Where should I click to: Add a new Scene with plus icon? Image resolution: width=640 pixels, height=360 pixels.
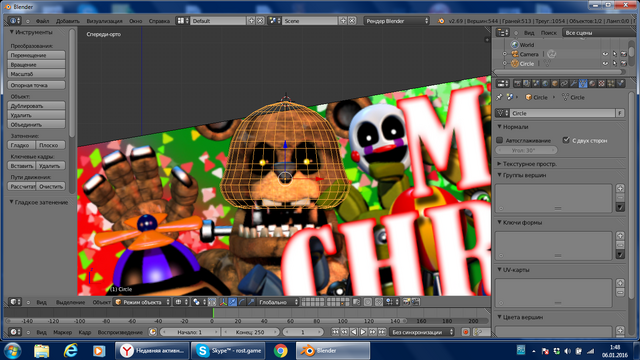point(343,21)
